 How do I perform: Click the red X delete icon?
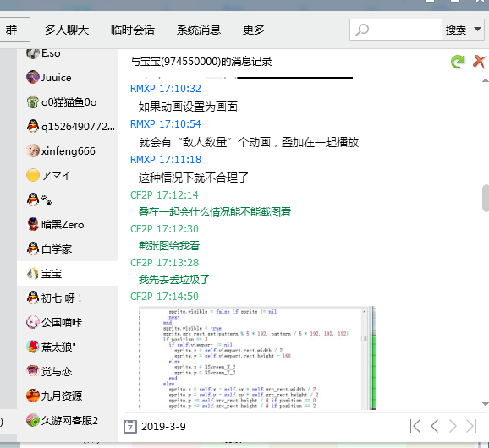[x=479, y=62]
